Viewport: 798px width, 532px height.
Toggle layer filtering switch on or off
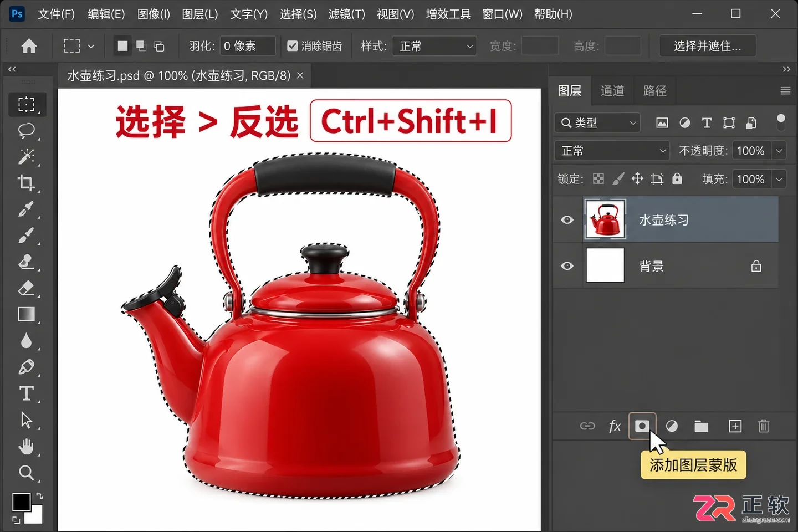pyautogui.click(x=781, y=122)
